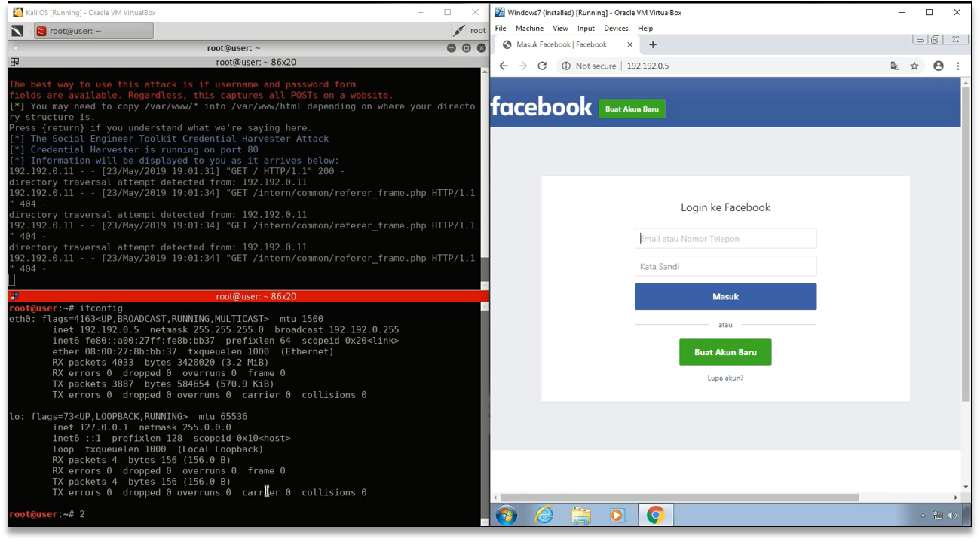This screenshot has width=980, height=542.
Task: Click the Email atau Nomor Telepon field
Action: (725, 238)
